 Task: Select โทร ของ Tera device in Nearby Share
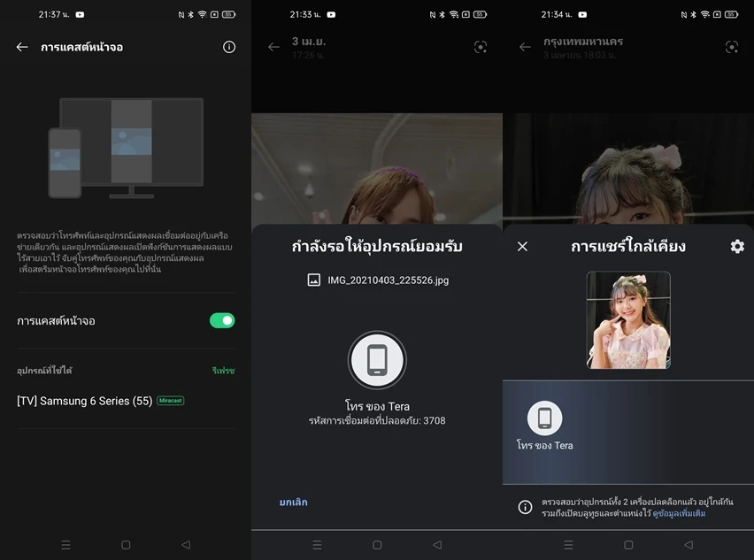[545, 426]
